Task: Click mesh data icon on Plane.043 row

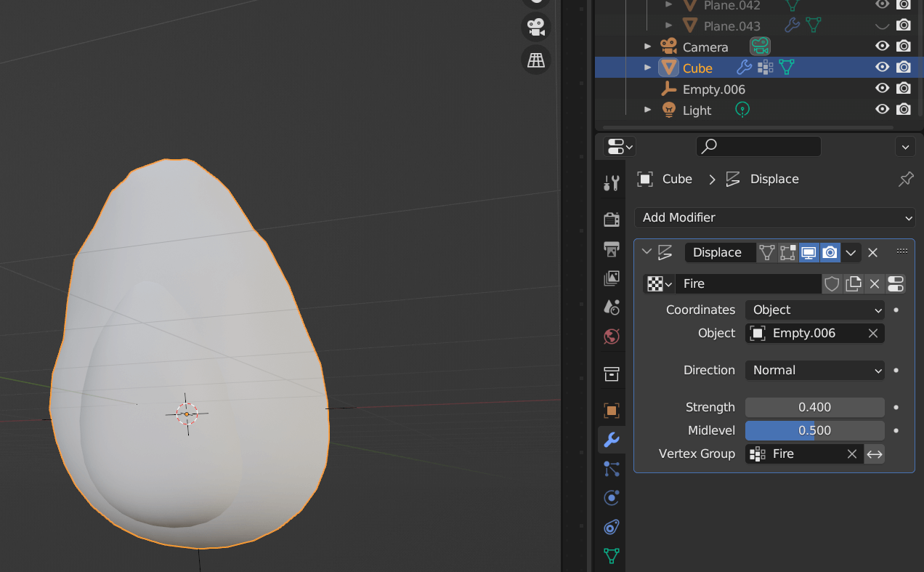Action: coord(814,25)
